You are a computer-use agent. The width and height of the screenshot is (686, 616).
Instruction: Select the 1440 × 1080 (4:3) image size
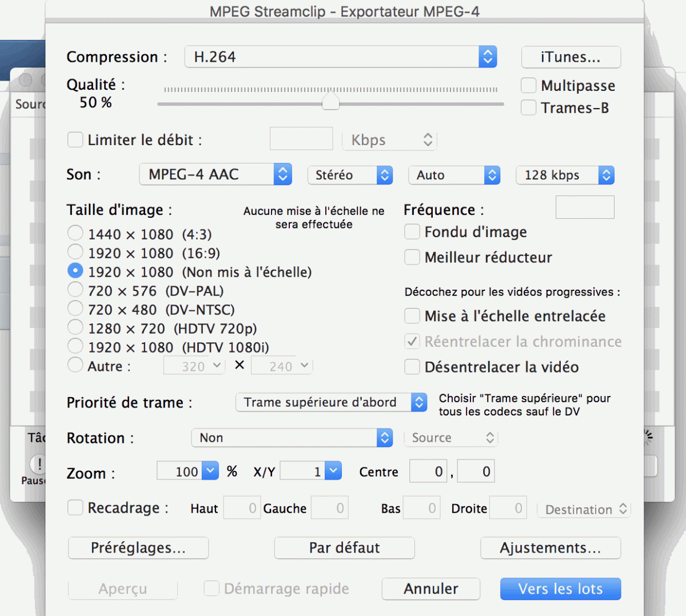click(75, 233)
